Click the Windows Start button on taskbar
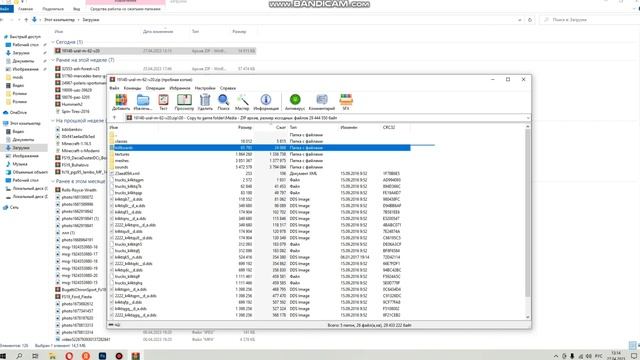The width and height of the screenshot is (640, 360). point(3,356)
